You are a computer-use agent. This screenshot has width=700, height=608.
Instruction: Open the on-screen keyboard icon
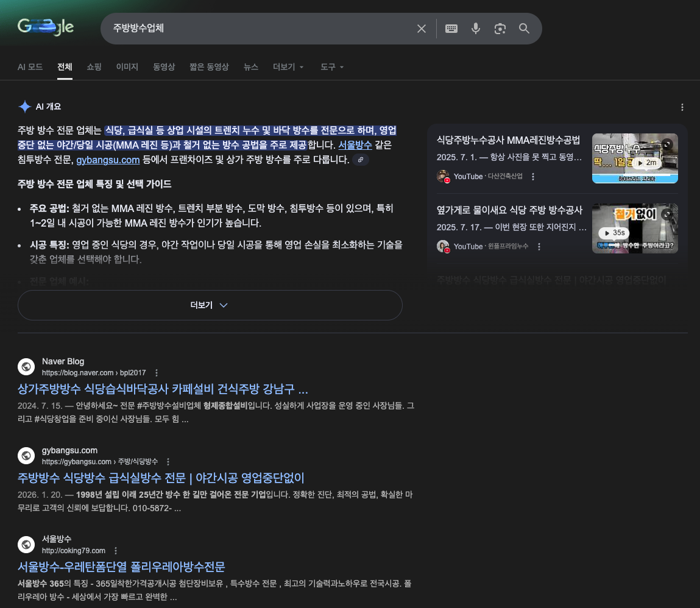click(x=451, y=28)
